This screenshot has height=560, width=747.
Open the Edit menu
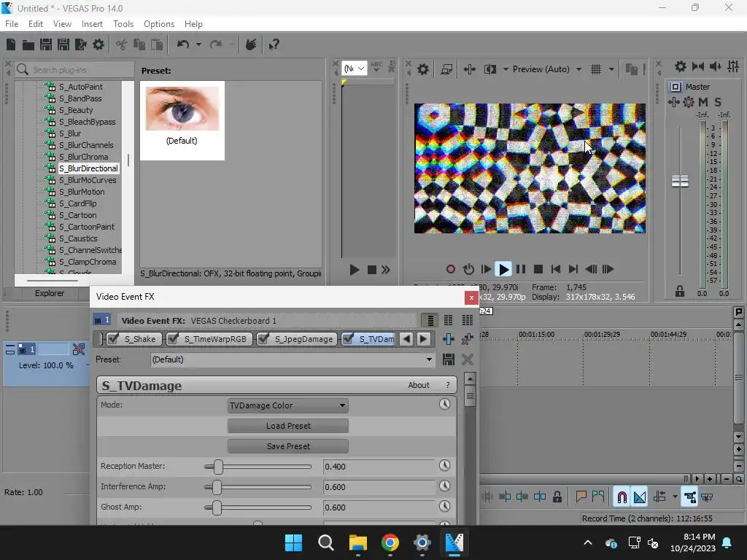click(x=36, y=24)
